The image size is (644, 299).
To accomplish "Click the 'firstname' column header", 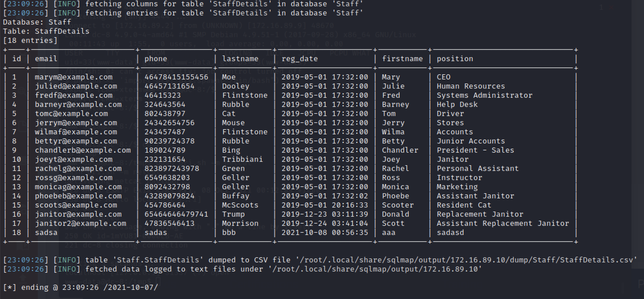I will 402,59.
